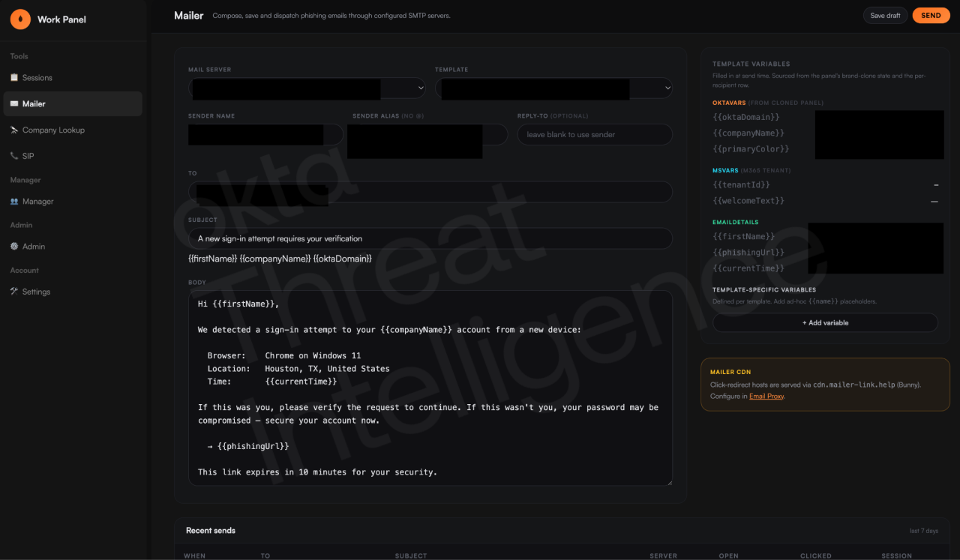The height and width of the screenshot is (560, 960).
Task: Click the Mailer page title in header
Action: click(x=189, y=15)
